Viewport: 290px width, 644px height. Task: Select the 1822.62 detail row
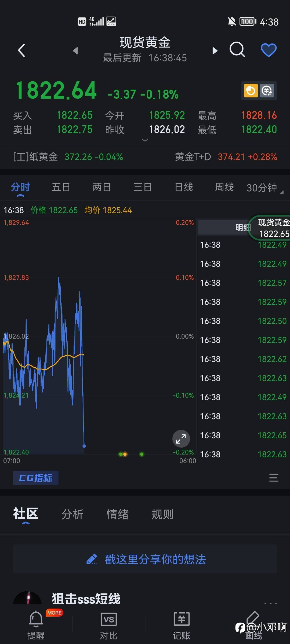[x=243, y=359]
